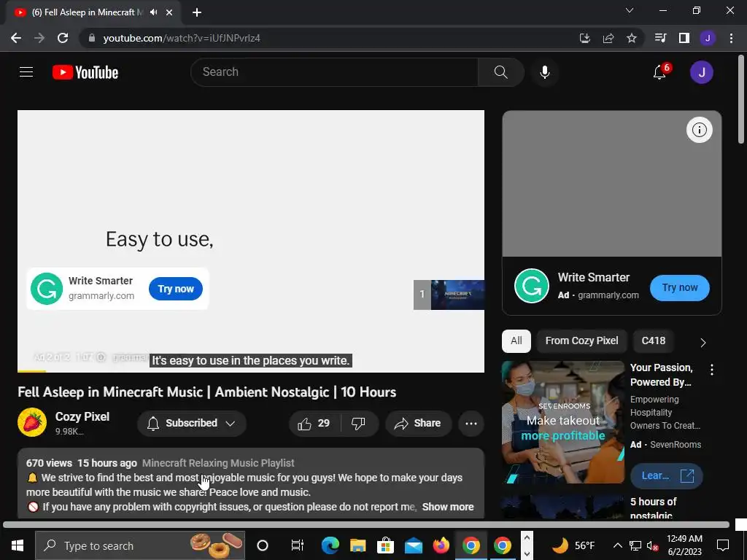Open the notifications bell with 6 alerts

pyautogui.click(x=659, y=72)
